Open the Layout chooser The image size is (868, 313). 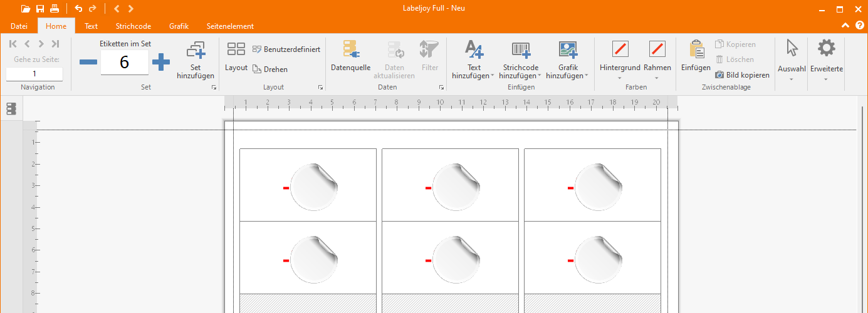[236, 57]
